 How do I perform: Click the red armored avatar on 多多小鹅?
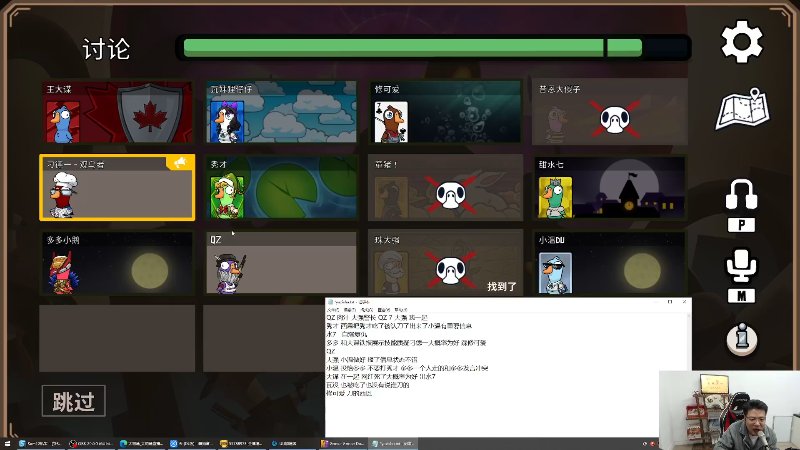(63, 273)
